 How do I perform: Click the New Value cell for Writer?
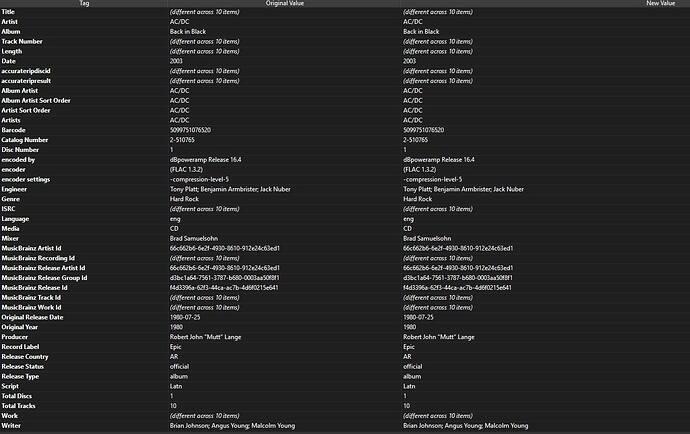(465, 426)
